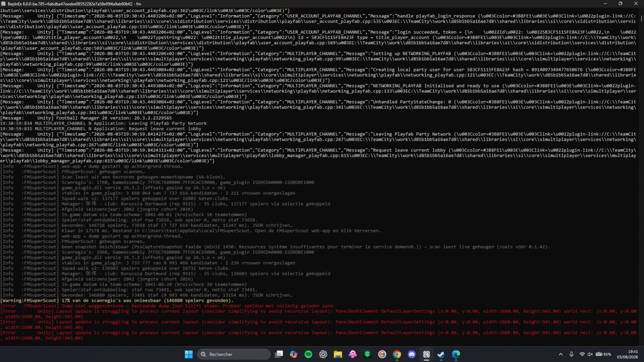
Task: Click the line starting '19:30:59:835 MULTIPLAYER_CHANNEL N Application'
Action: [x=101, y=129]
